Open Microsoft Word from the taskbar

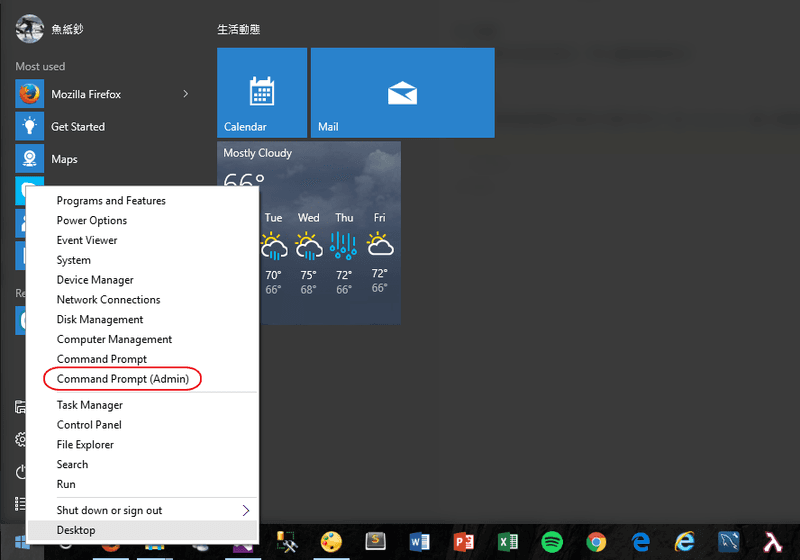click(x=419, y=542)
